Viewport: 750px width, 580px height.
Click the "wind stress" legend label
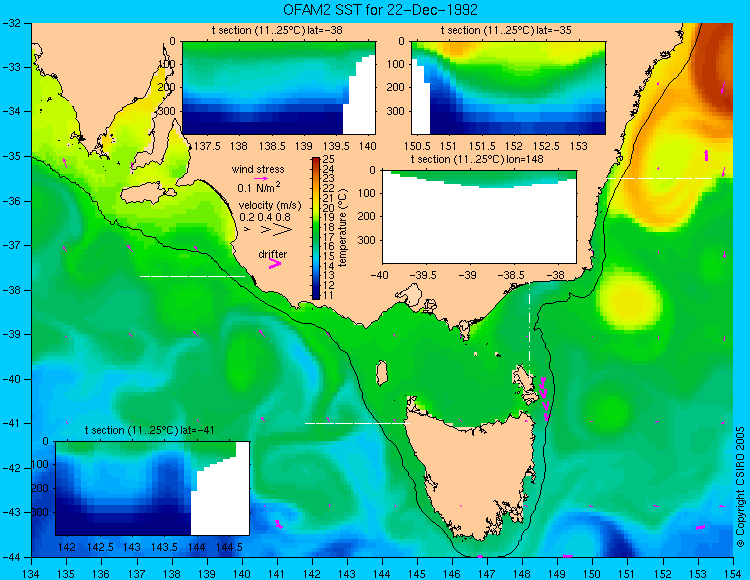[x=258, y=169]
